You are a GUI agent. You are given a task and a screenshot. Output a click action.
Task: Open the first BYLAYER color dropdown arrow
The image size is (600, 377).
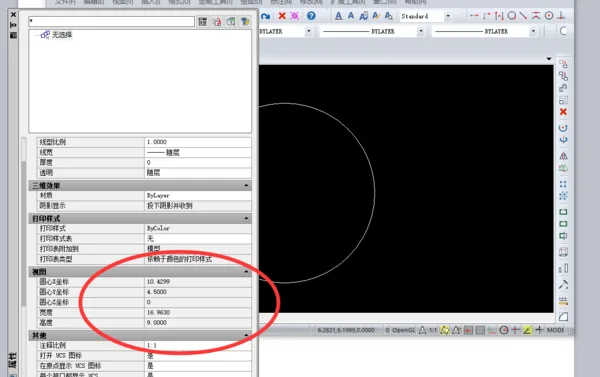(x=308, y=31)
